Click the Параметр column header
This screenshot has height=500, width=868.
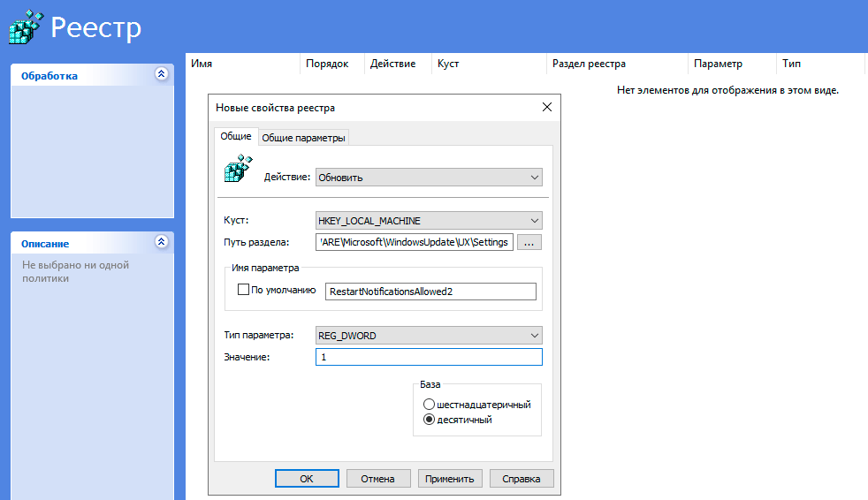tap(733, 64)
